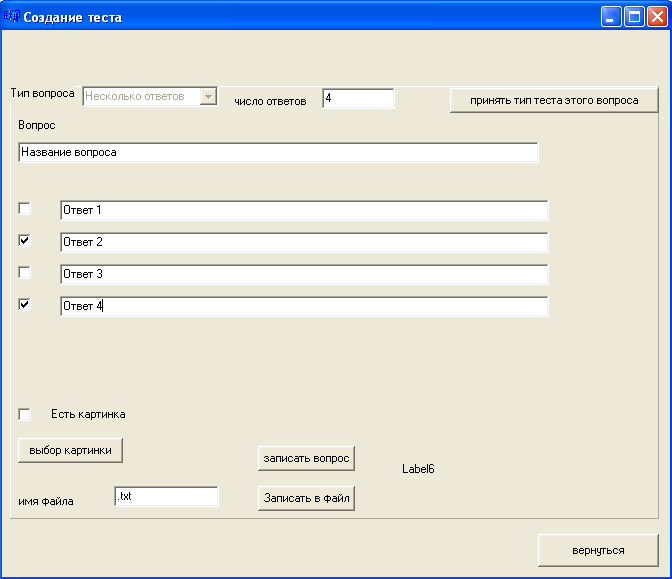
Task: Minimize the Создание теста window
Action: 611,17
